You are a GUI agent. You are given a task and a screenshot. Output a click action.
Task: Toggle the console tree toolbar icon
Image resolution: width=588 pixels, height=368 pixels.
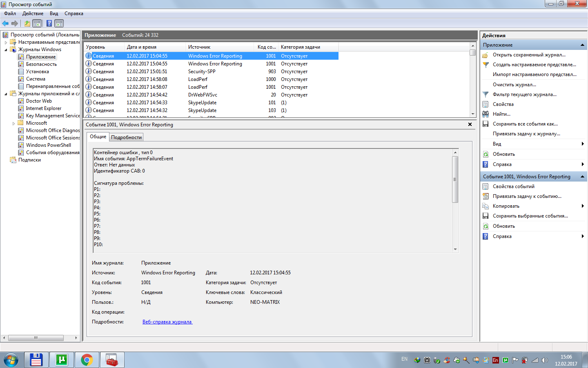[37, 23]
